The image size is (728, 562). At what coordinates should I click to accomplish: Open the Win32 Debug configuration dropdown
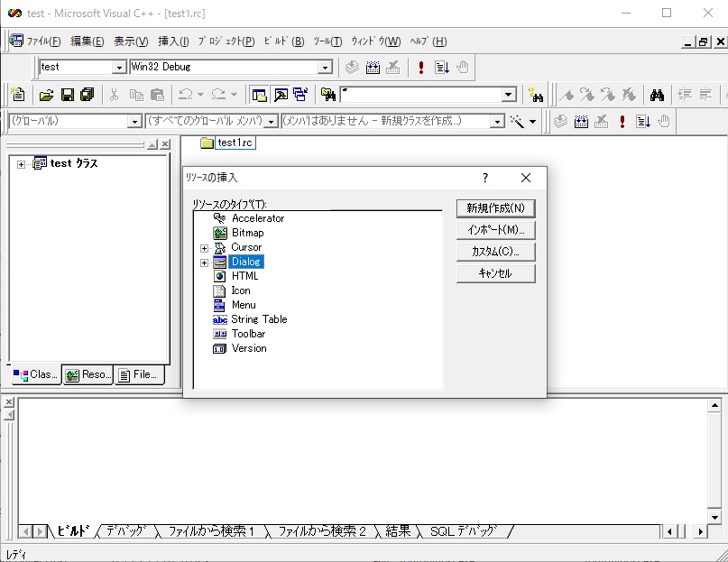326,68
